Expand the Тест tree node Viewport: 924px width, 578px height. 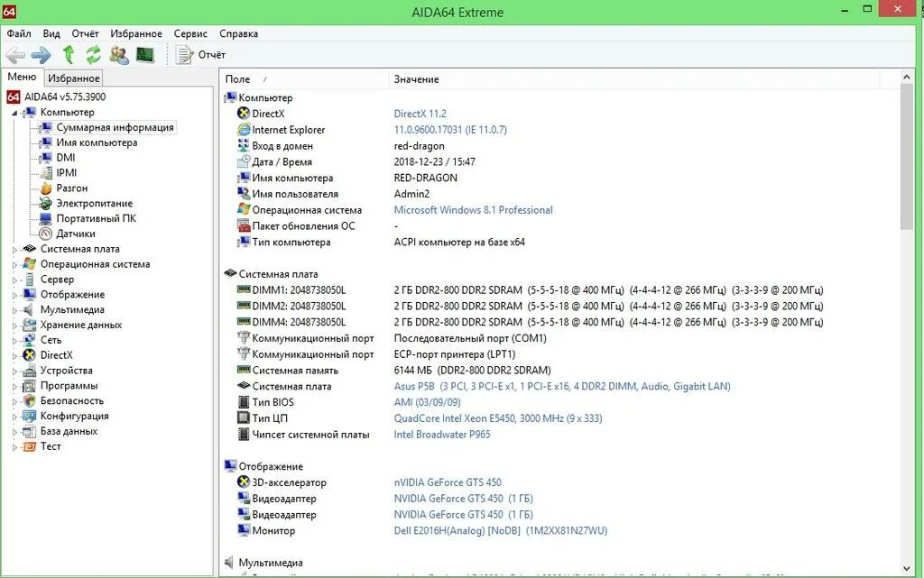[x=14, y=447]
